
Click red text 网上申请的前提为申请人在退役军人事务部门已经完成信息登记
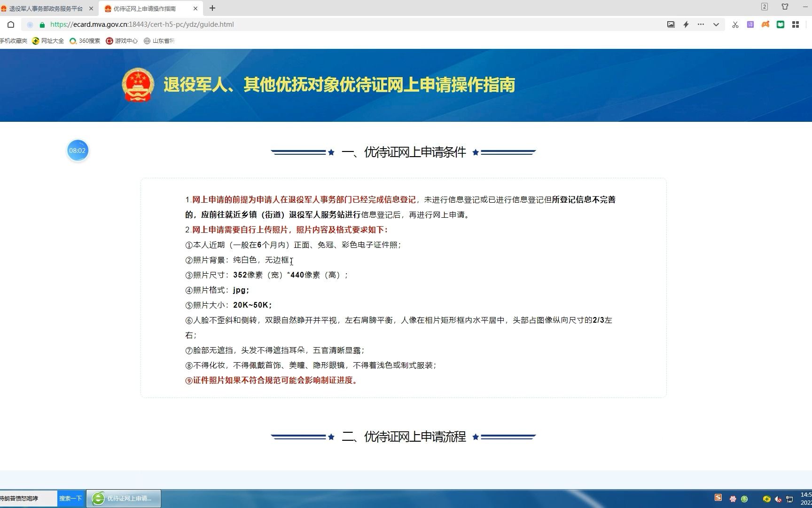click(x=304, y=199)
